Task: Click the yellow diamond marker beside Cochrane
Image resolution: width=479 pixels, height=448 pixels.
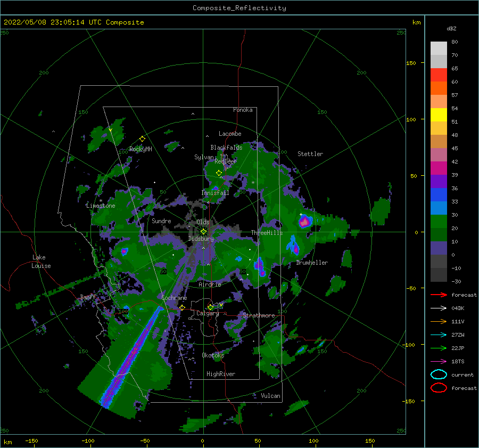Action: pyautogui.click(x=182, y=307)
